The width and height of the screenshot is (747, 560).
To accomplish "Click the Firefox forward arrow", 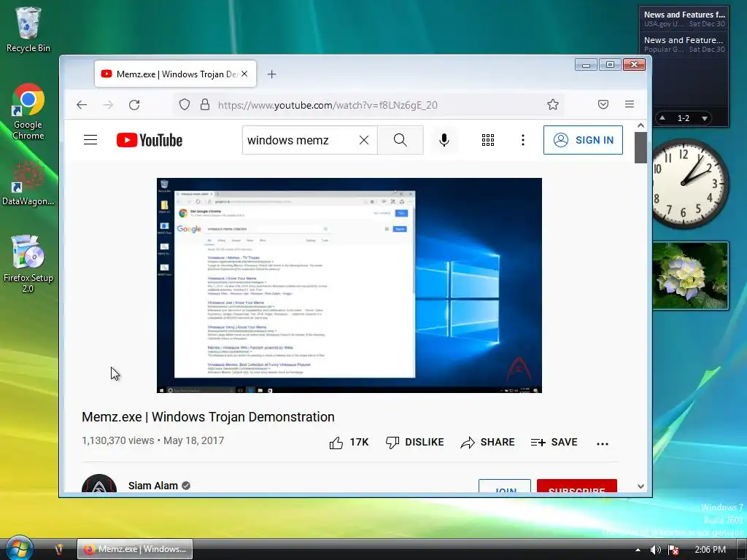I will (x=108, y=105).
